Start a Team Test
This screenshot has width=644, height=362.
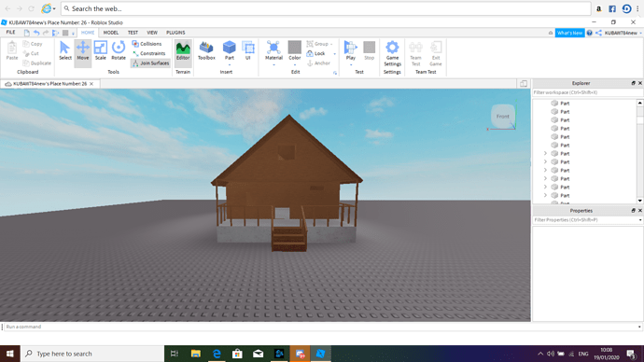(415, 53)
